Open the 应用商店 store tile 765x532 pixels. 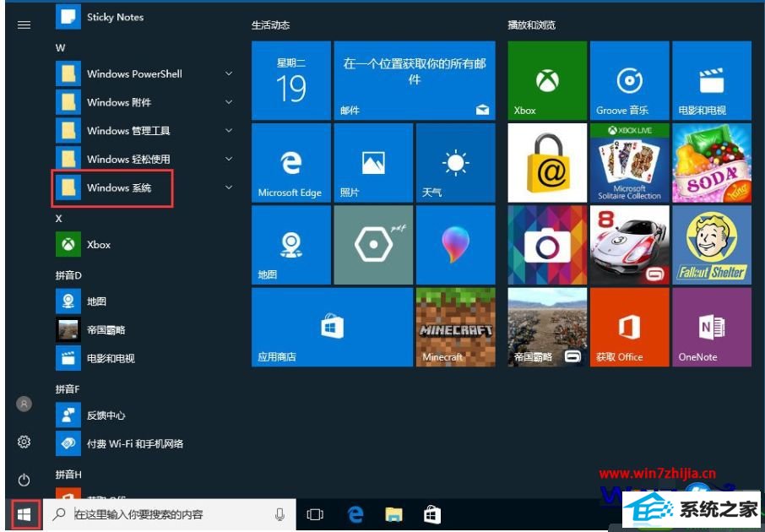(332, 327)
